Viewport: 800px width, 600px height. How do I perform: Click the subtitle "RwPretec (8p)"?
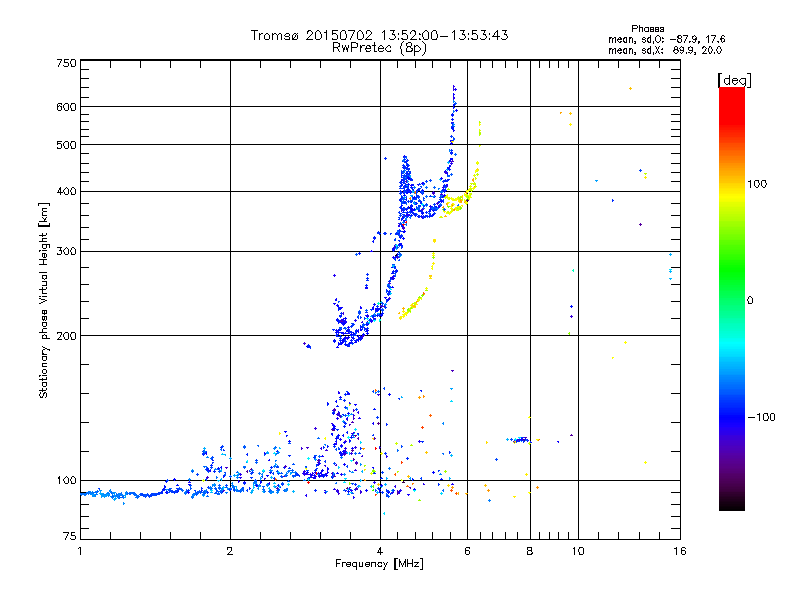tap(379, 48)
